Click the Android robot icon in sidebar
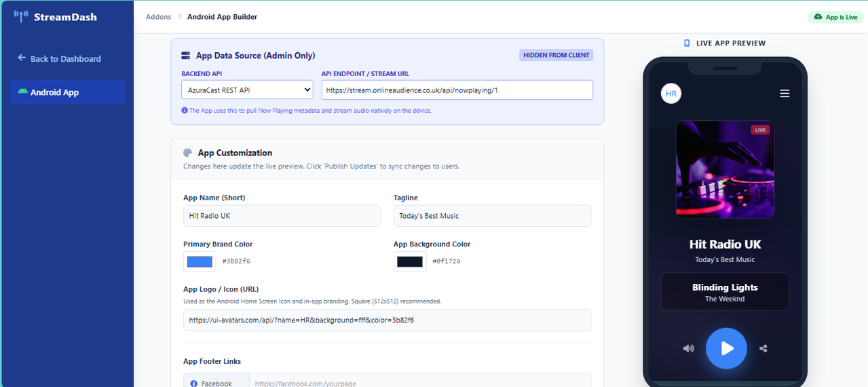 pyautogui.click(x=23, y=92)
